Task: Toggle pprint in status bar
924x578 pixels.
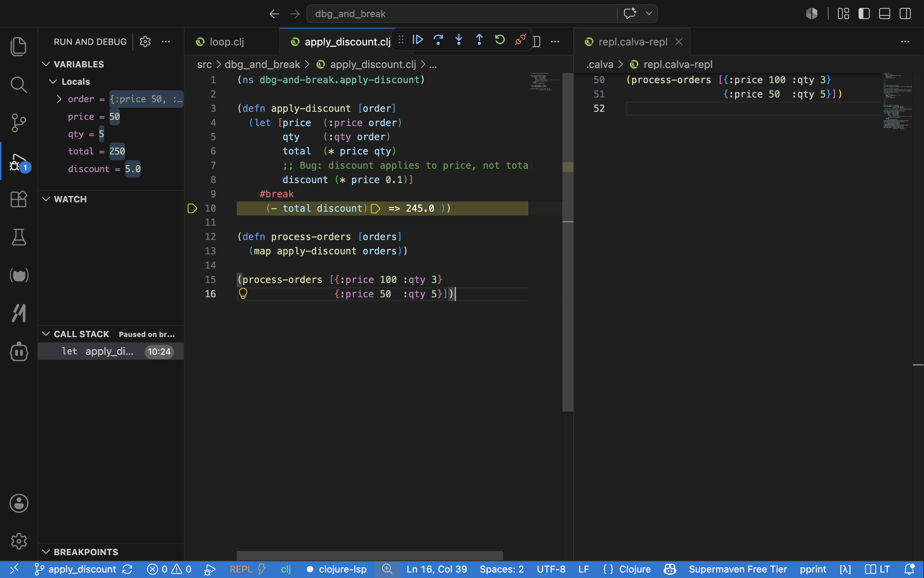Action: (x=813, y=569)
